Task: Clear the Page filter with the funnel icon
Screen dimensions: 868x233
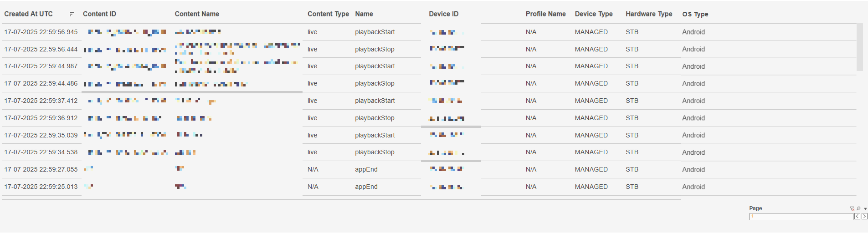Action: (852, 208)
